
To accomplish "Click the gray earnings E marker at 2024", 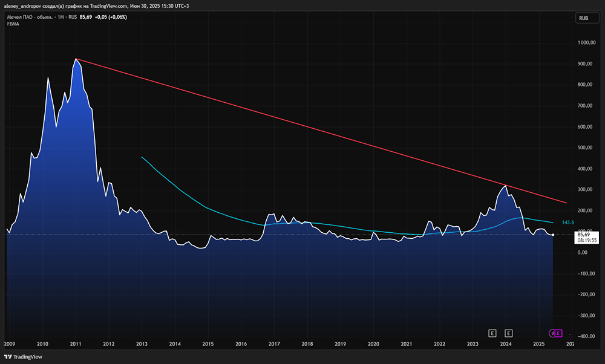I will (x=509, y=333).
